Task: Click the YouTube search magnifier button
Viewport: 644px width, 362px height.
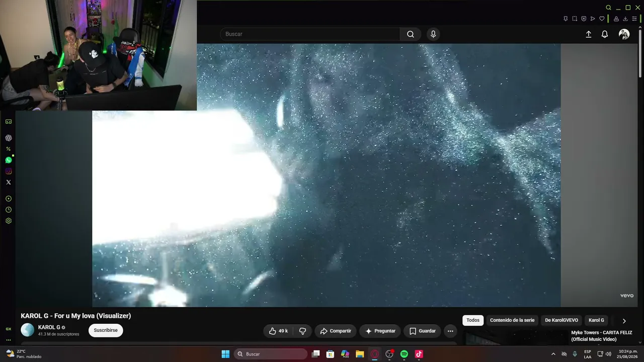Action: point(411,34)
